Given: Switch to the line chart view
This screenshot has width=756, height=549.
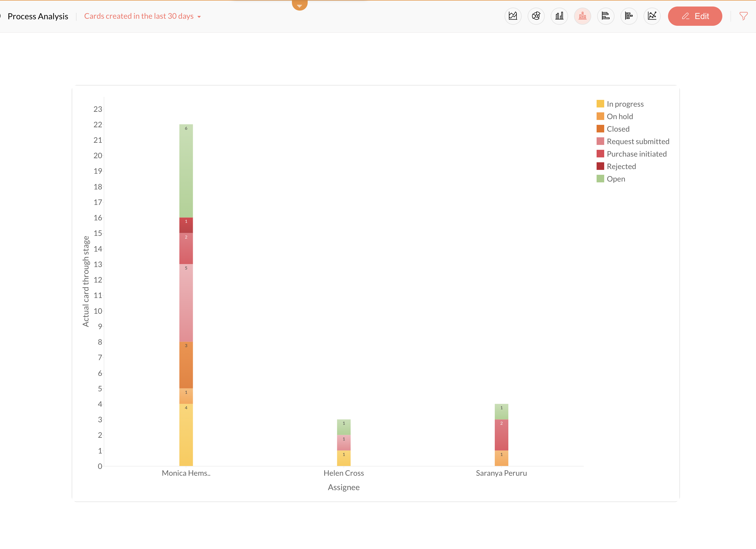Looking at the screenshot, I should tap(652, 16).
